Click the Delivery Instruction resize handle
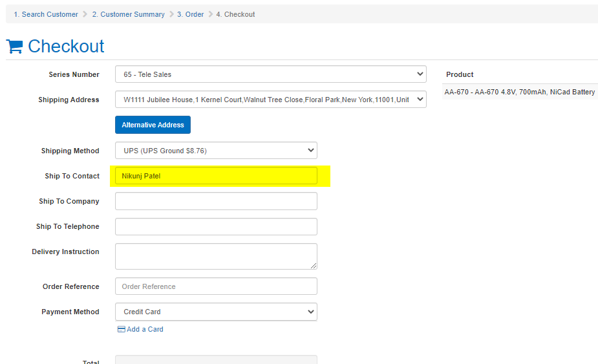Viewport: 598px width, 364px height. 314,266
